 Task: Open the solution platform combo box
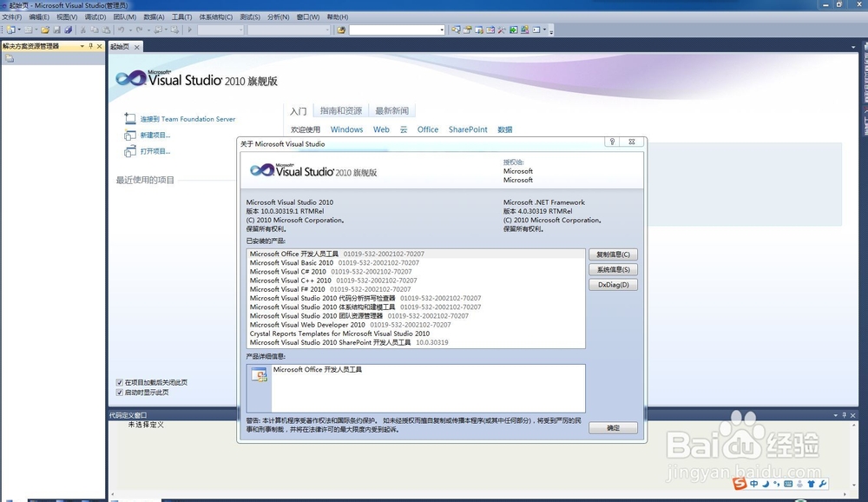289,30
